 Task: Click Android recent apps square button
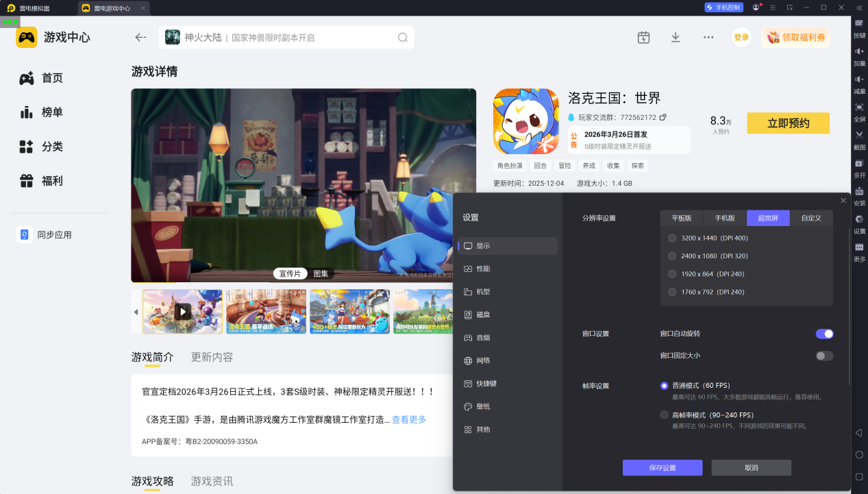[859, 476]
